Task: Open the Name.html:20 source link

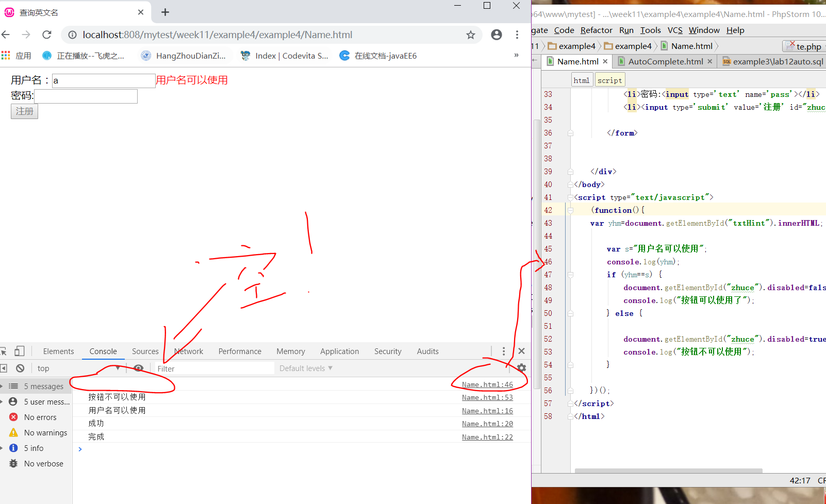Action: pyautogui.click(x=487, y=424)
